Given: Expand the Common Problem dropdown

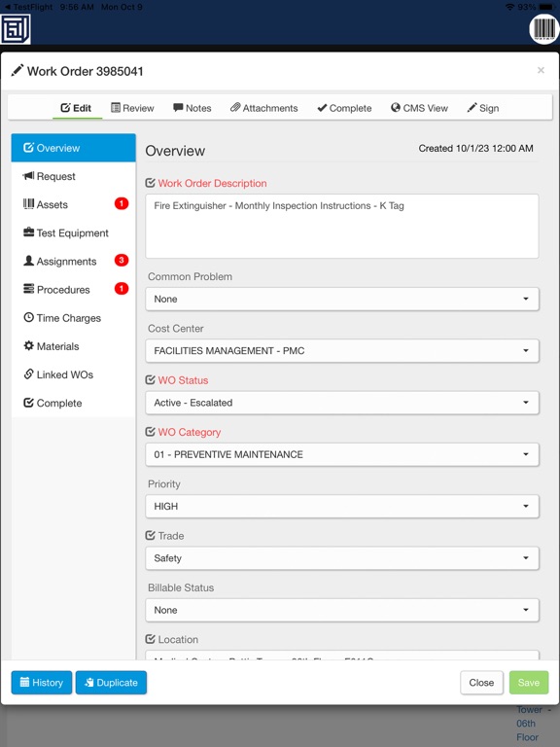Looking at the screenshot, I should pos(342,300).
